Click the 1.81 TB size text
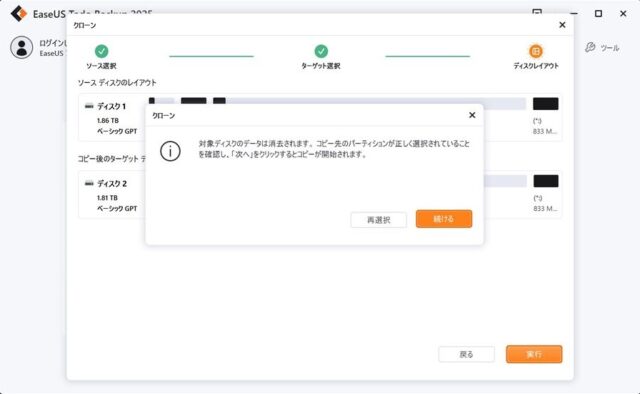This screenshot has height=394, width=640. pos(107,198)
